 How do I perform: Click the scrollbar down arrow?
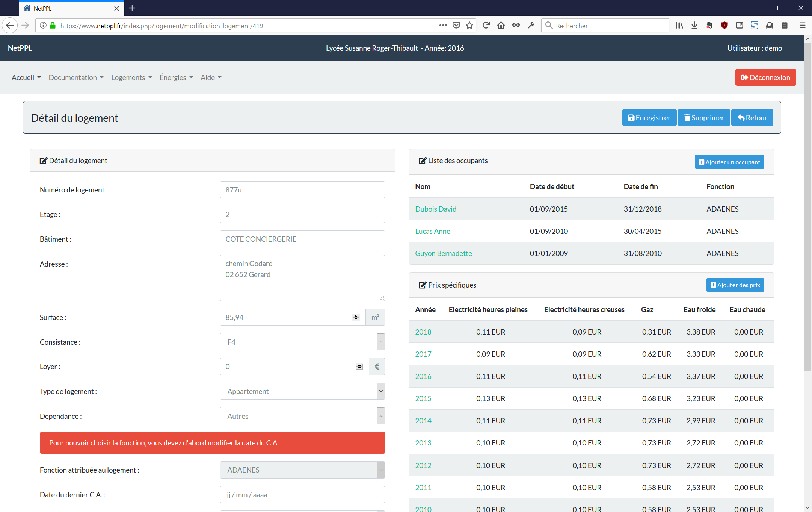(x=807, y=507)
